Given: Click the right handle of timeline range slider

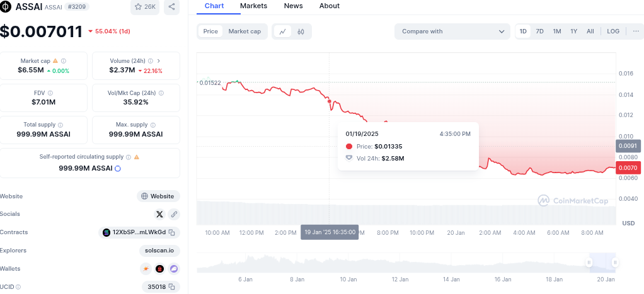Looking at the screenshot, I should coord(614,263).
